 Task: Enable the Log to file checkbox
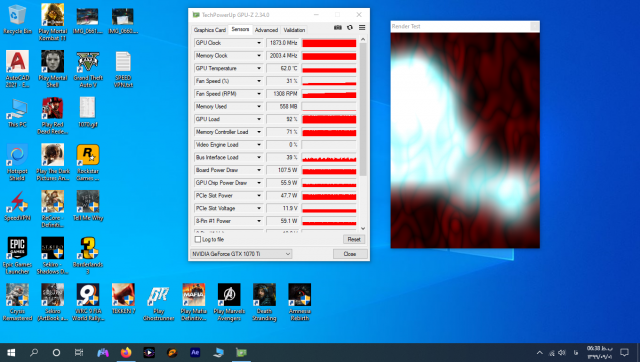pos(198,239)
